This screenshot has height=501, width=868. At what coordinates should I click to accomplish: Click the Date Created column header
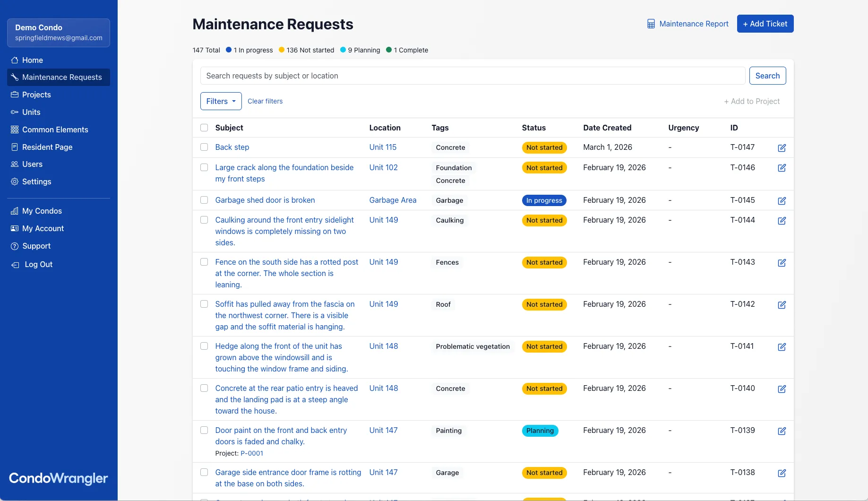tap(607, 128)
